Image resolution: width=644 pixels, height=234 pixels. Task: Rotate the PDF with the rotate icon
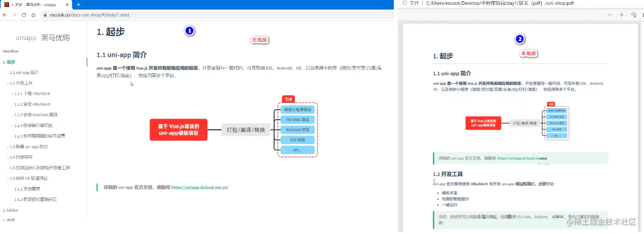pos(634,15)
